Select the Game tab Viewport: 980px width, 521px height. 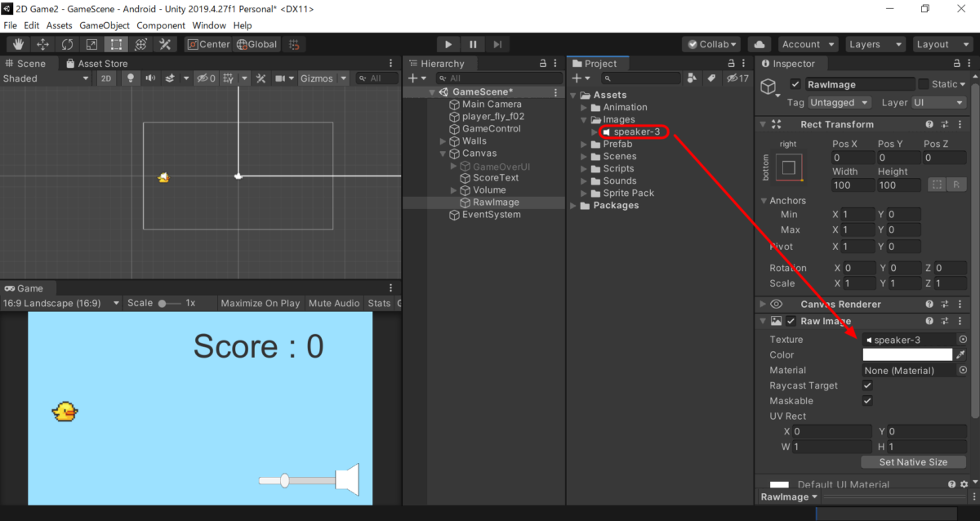(x=24, y=288)
